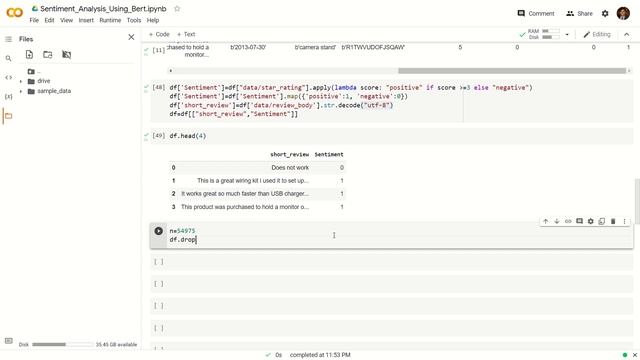640x360 pixels.
Task: Open the table of contents sidebar icon
Action: (8, 39)
